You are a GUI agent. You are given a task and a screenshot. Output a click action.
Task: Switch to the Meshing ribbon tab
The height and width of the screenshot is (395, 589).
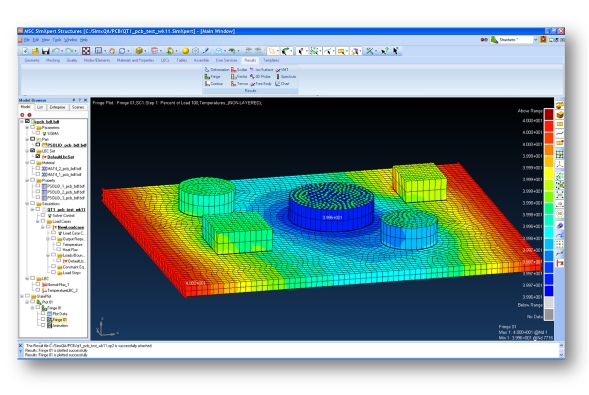(53, 60)
